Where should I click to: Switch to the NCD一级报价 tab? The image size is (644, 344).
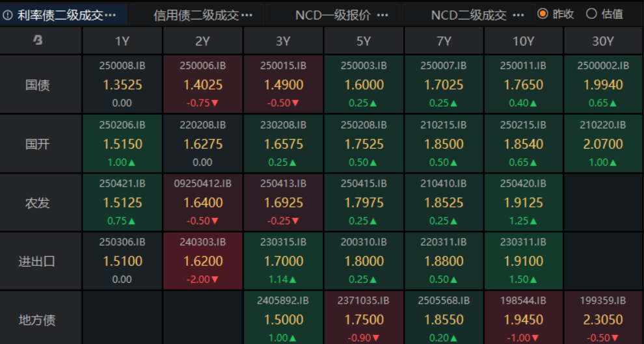[x=332, y=14]
